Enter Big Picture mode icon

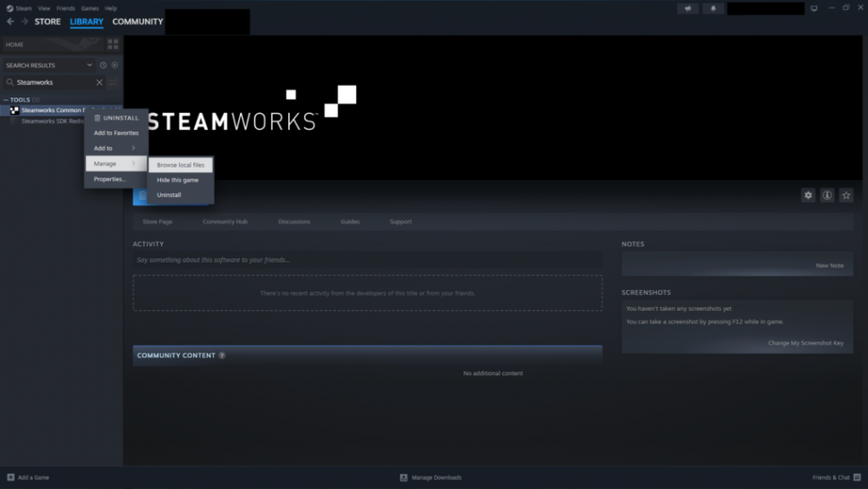click(x=813, y=8)
